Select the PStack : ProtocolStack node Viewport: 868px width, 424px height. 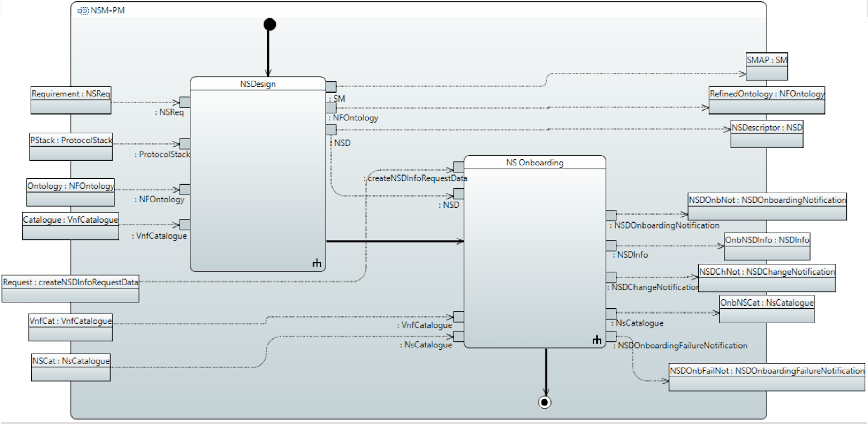click(x=71, y=147)
